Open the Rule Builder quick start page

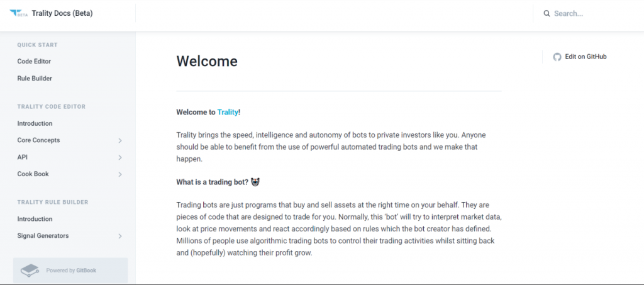[35, 78]
